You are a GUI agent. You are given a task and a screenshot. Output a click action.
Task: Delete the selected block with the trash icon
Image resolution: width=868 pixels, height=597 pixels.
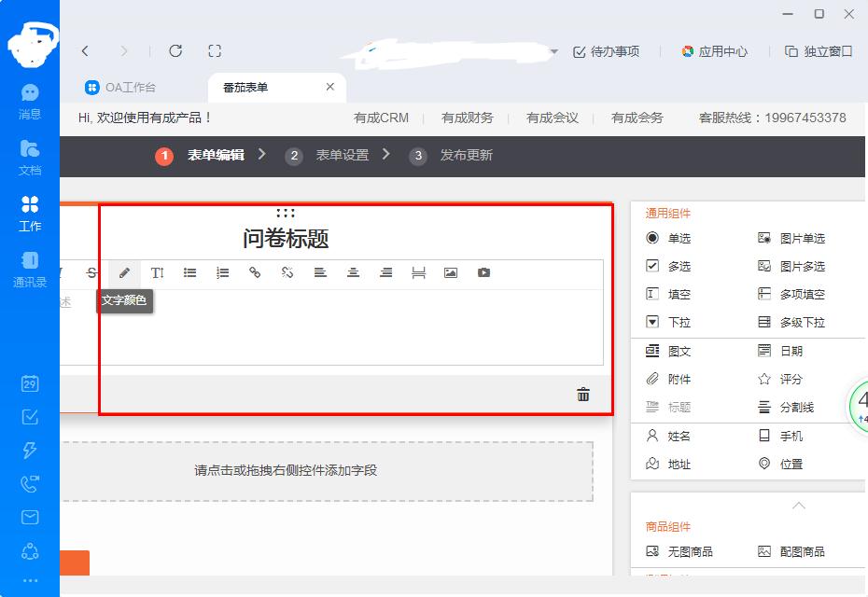pyautogui.click(x=582, y=395)
